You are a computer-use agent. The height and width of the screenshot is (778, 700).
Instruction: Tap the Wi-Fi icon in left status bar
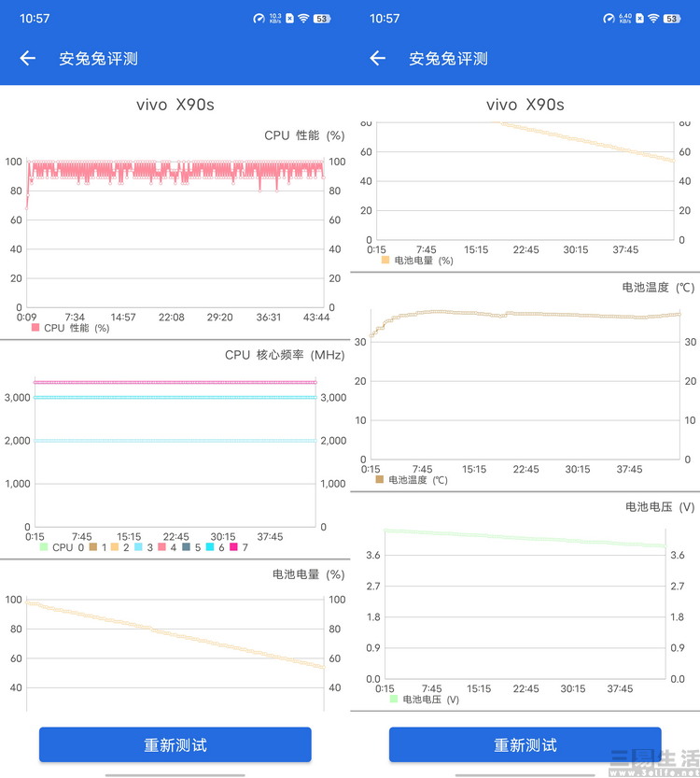pos(303,19)
